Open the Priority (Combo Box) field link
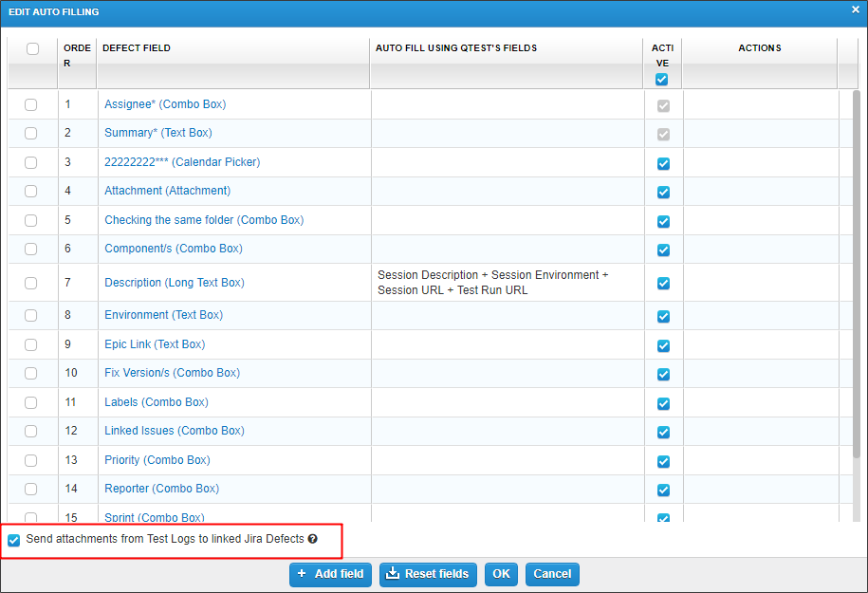This screenshot has width=868, height=593. (x=157, y=460)
